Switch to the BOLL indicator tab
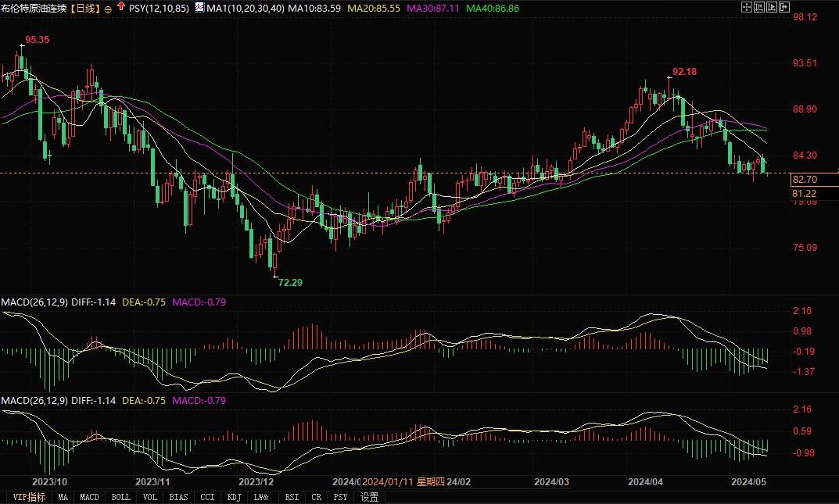 [x=121, y=496]
